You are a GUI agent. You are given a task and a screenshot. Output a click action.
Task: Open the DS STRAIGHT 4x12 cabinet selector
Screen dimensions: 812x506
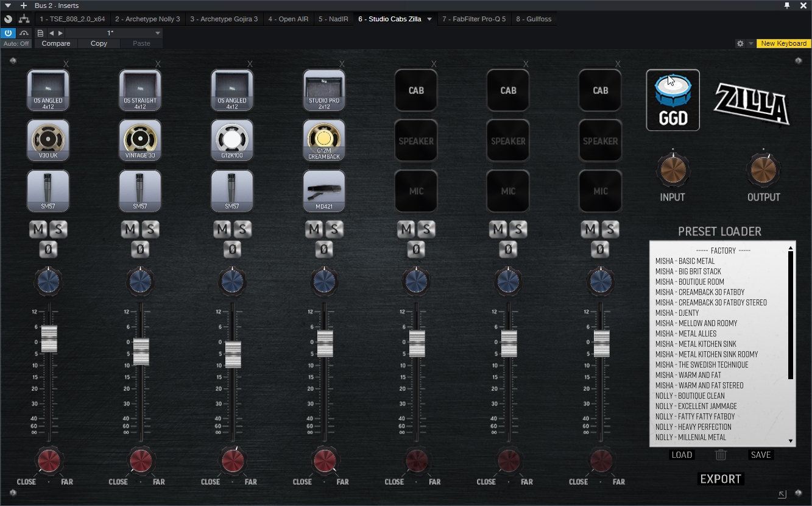pyautogui.click(x=140, y=90)
